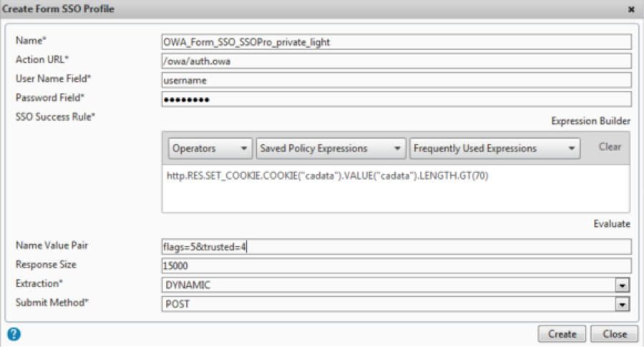Open the Expression Builder link

[x=590, y=122]
